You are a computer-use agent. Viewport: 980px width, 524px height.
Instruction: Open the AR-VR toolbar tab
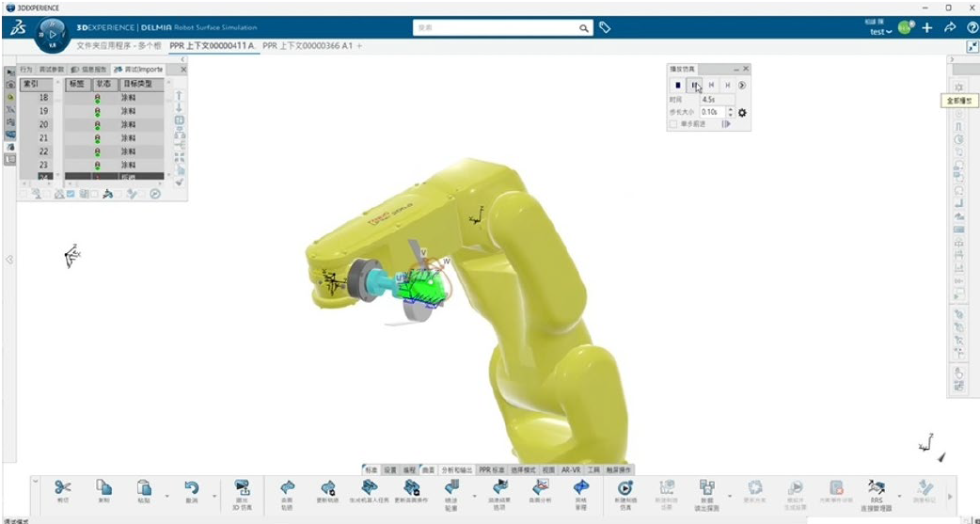[x=571, y=469]
